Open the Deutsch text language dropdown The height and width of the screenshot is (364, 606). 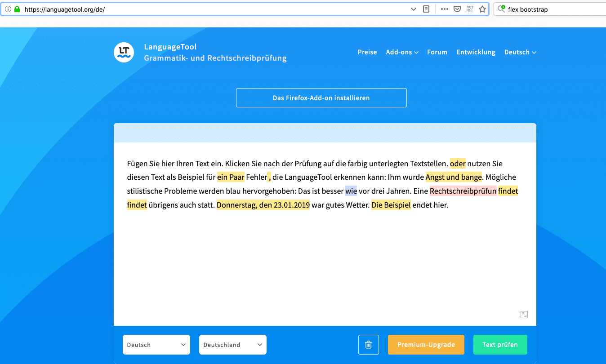[x=156, y=345]
